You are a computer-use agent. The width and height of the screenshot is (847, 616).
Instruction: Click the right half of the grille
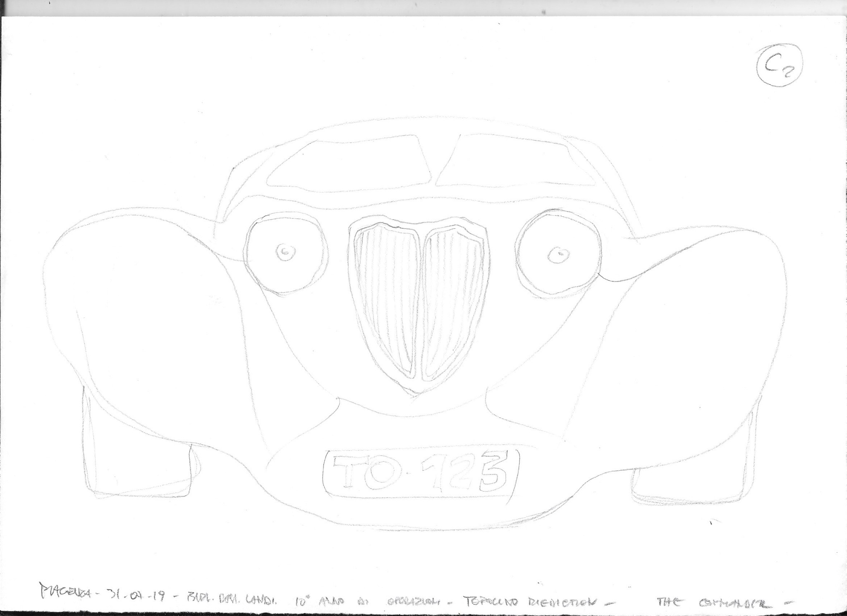pos(453,302)
